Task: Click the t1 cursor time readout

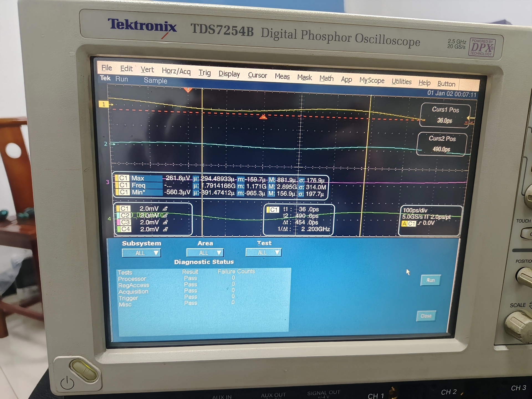Action: coord(301,209)
